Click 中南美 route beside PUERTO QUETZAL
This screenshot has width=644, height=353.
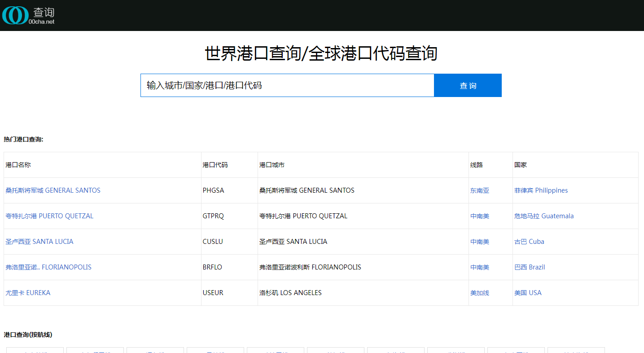pyautogui.click(x=479, y=216)
